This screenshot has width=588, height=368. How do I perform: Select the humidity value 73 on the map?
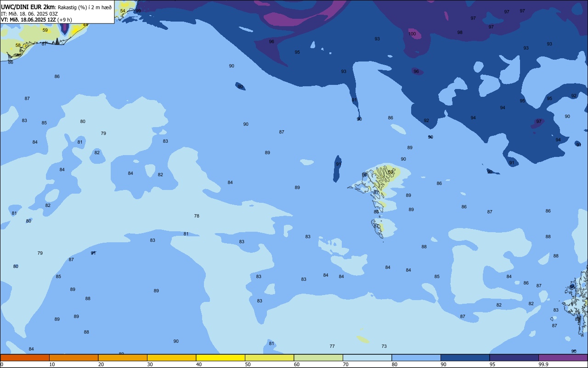384,346
